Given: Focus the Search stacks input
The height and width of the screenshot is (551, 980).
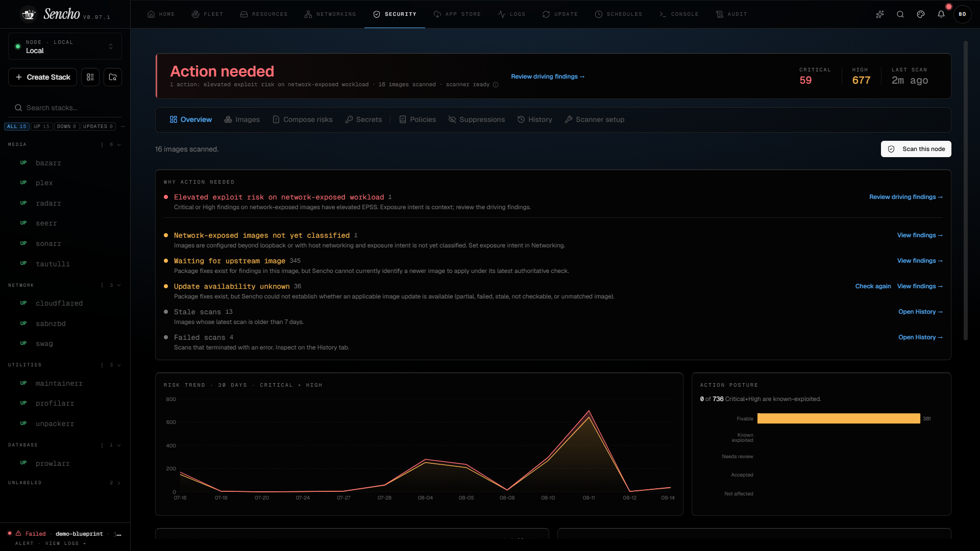Looking at the screenshot, I should tap(65, 108).
